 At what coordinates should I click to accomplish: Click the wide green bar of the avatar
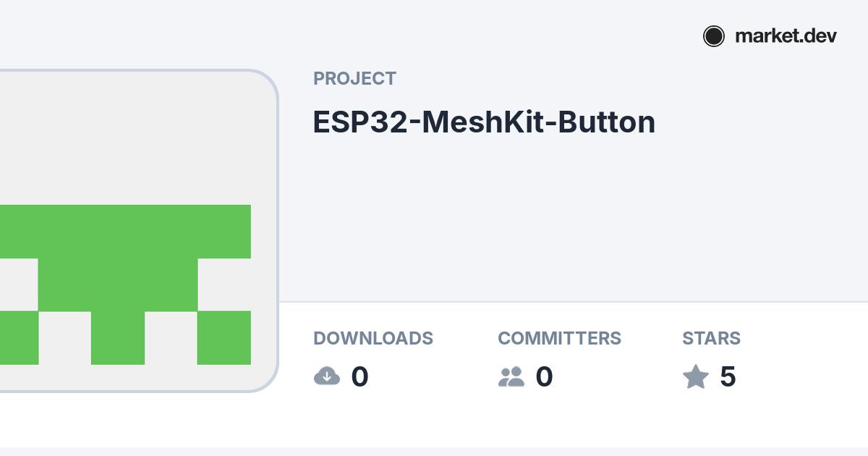pos(125,231)
